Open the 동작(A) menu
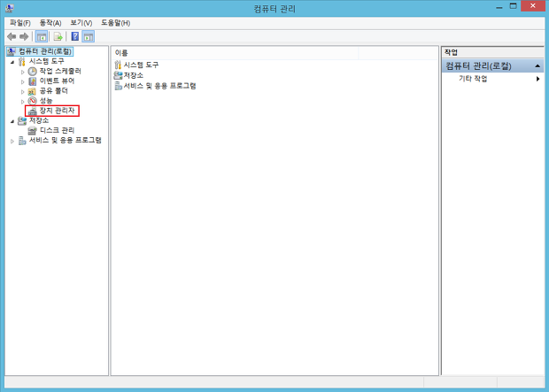The height and width of the screenshot is (392, 549). pos(50,23)
